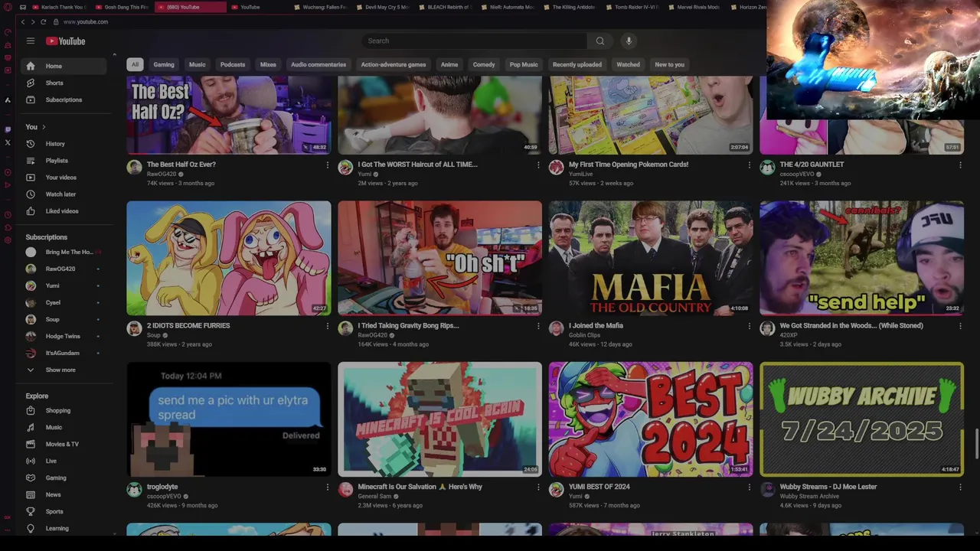Go back with the browser back arrow

coord(22,21)
